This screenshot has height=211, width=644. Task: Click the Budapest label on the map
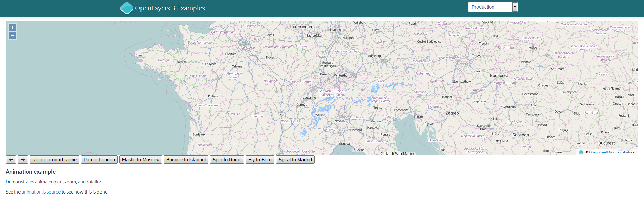point(499,76)
